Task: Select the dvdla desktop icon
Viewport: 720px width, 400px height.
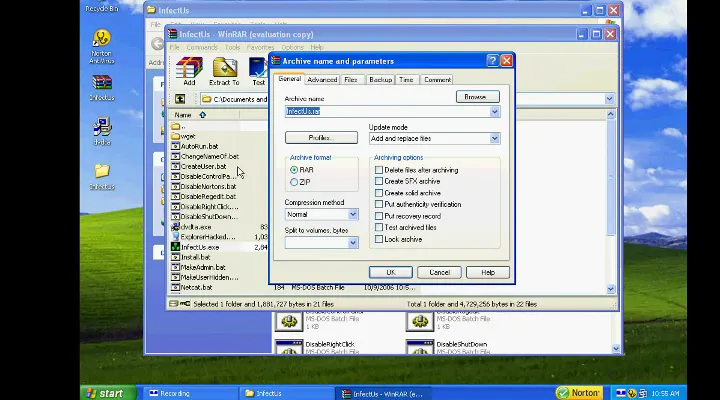Action: pos(102,132)
